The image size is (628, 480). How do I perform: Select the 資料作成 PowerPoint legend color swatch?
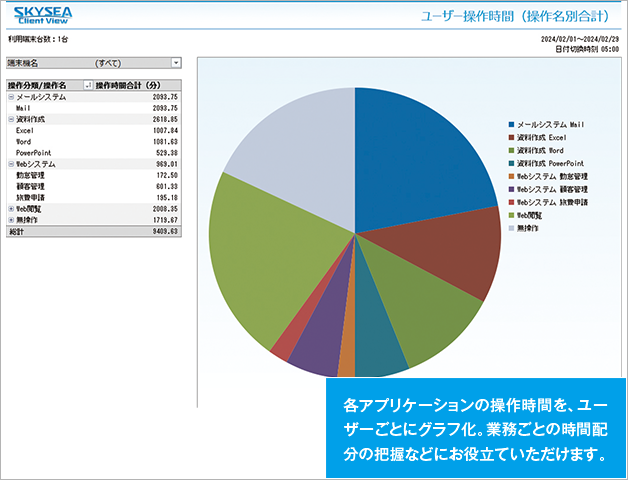pos(511,163)
